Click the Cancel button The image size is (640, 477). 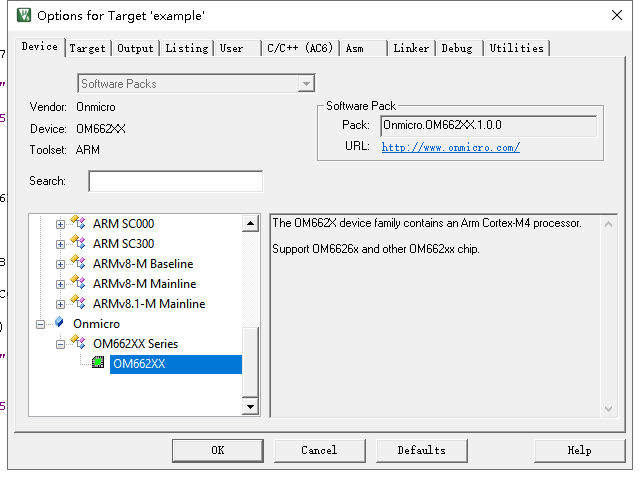[319, 450]
